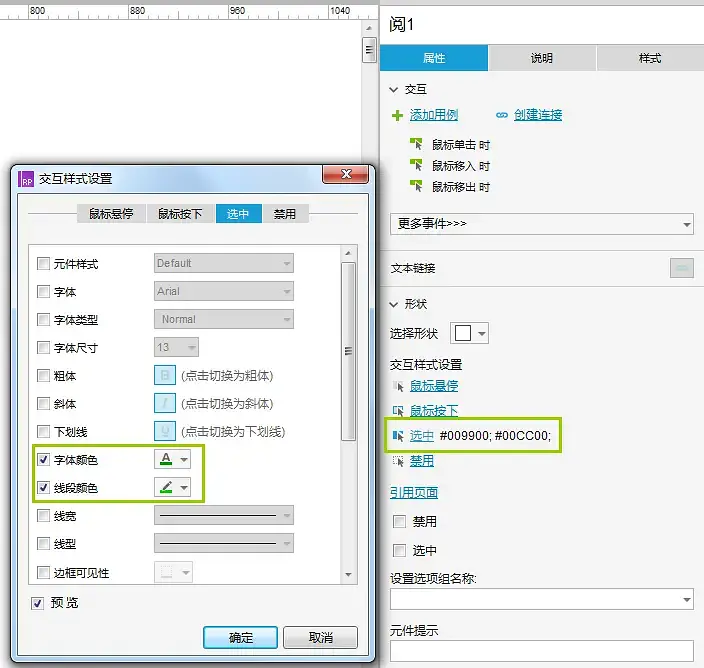Click the 文本链接 insert link icon button
This screenshot has width=704, height=668.
pos(682,268)
